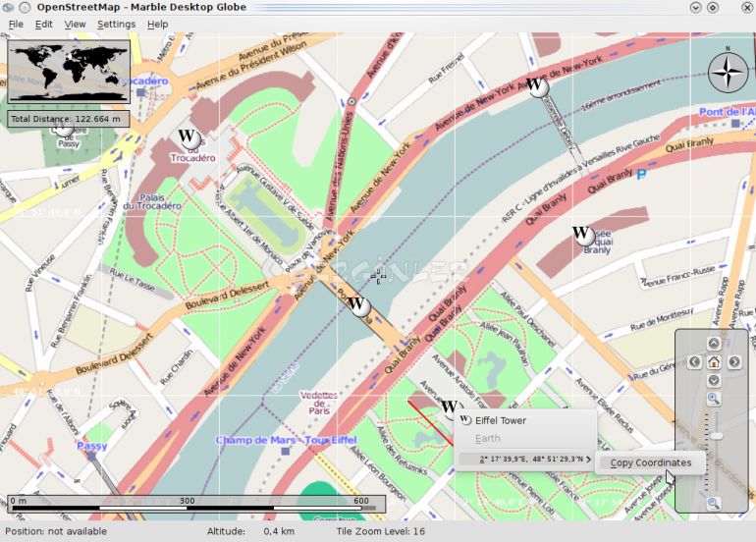Click 'Rue Chardin' street label
The image size is (756, 542).
[177, 366]
